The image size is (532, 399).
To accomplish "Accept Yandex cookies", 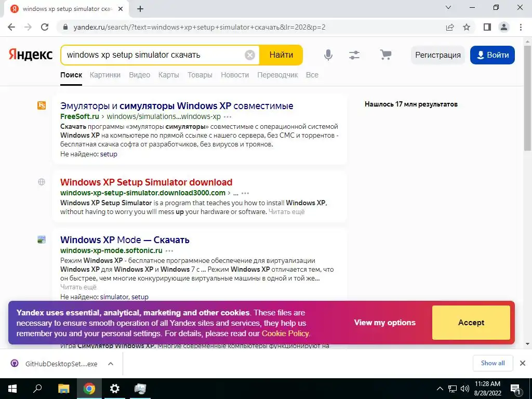I will [471, 323].
